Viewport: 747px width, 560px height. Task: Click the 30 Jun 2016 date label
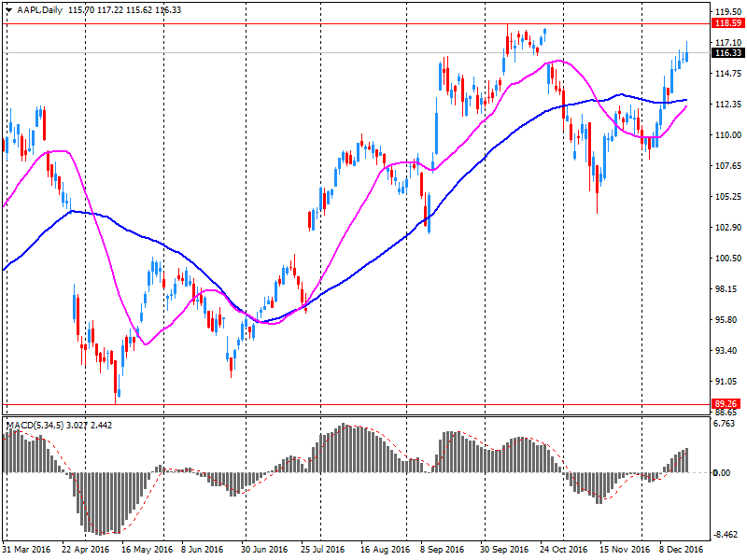coord(264,549)
